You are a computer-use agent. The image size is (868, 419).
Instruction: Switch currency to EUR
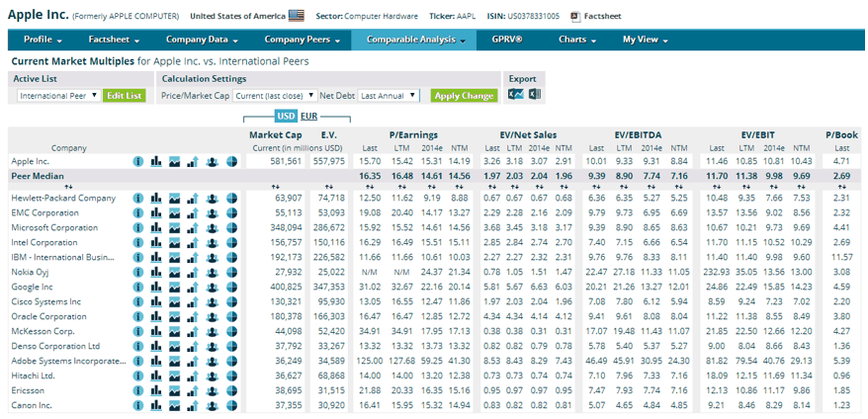click(307, 116)
